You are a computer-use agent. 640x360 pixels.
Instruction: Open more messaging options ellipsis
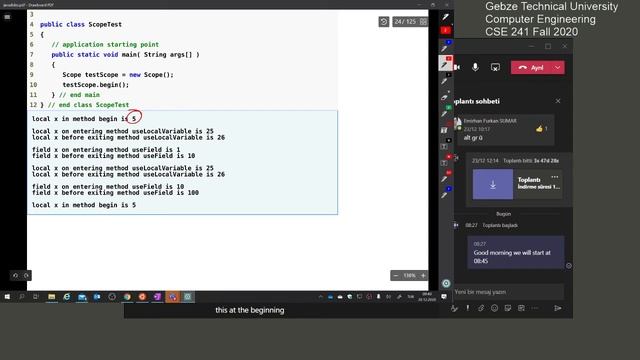(x=535, y=308)
